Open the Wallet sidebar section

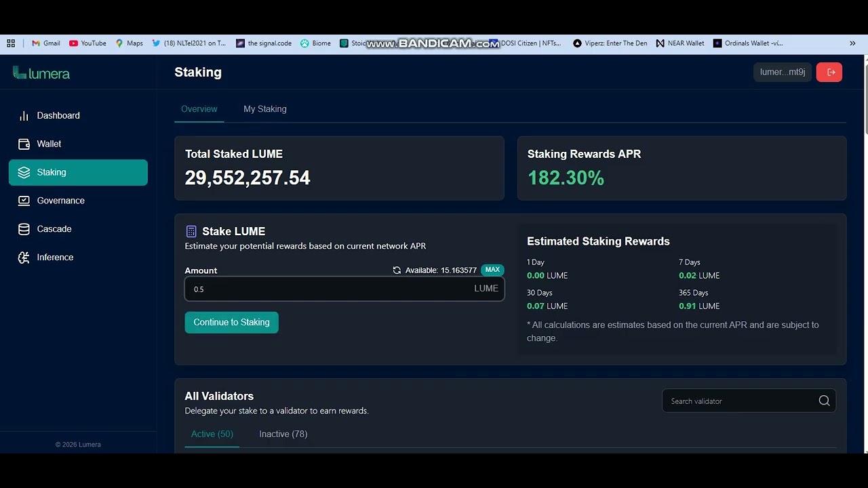[x=78, y=144]
